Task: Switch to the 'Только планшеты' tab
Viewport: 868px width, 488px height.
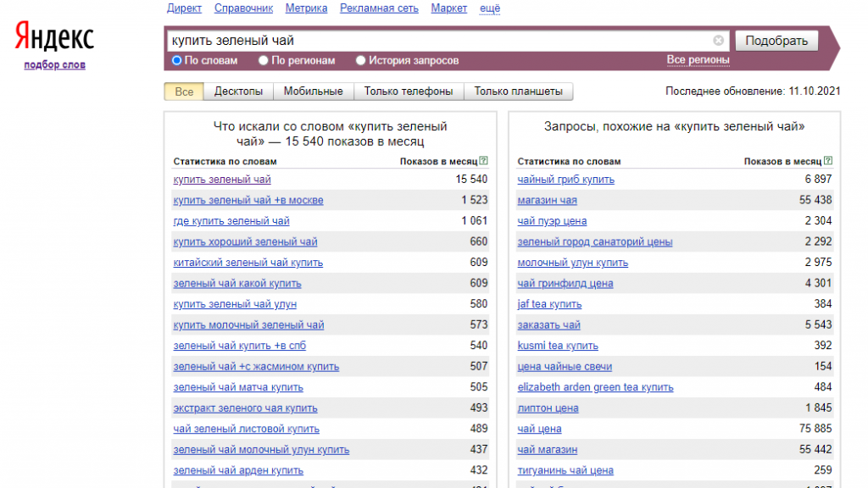Action: click(518, 91)
